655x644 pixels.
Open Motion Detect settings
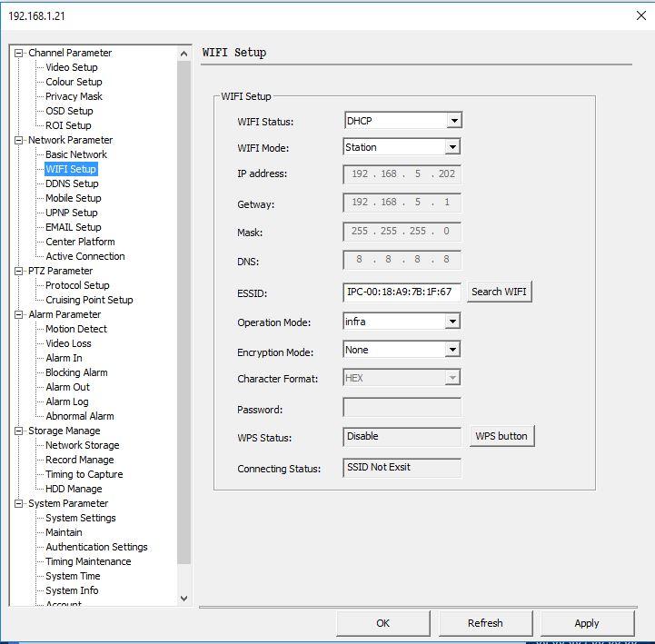pyautogui.click(x=76, y=329)
